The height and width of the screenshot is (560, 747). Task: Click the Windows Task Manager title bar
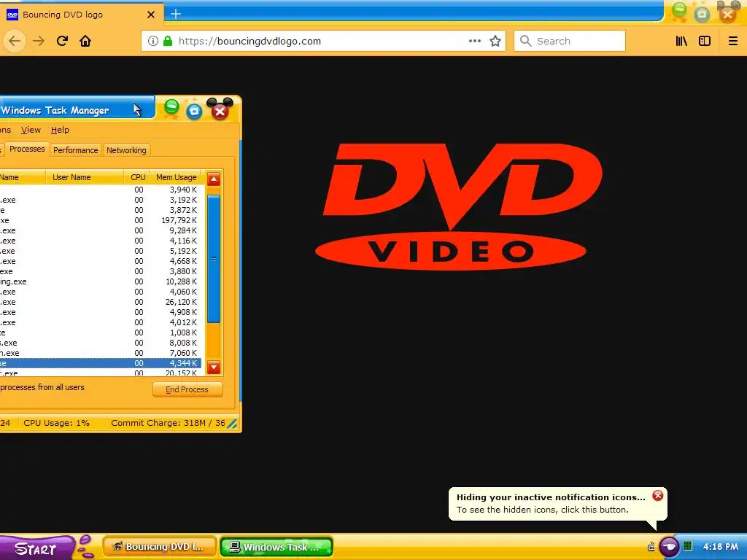click(77, 109)
